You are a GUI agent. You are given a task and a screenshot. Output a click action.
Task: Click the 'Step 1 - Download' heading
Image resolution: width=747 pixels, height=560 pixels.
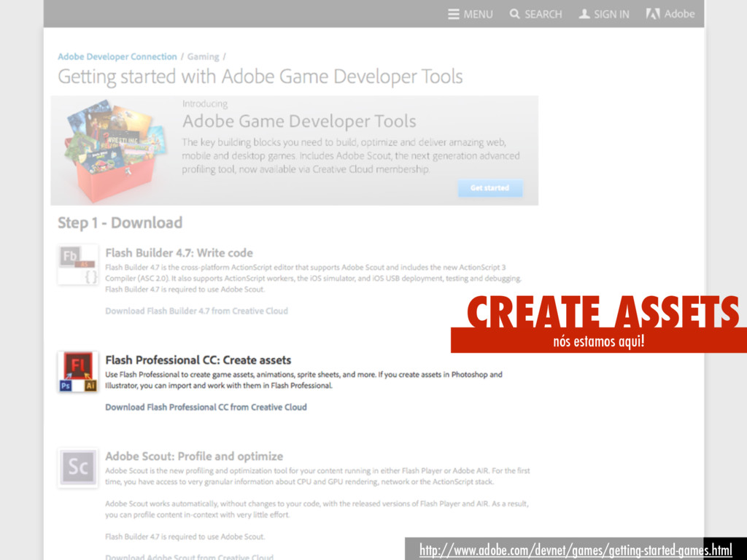[x=120, y=223]
